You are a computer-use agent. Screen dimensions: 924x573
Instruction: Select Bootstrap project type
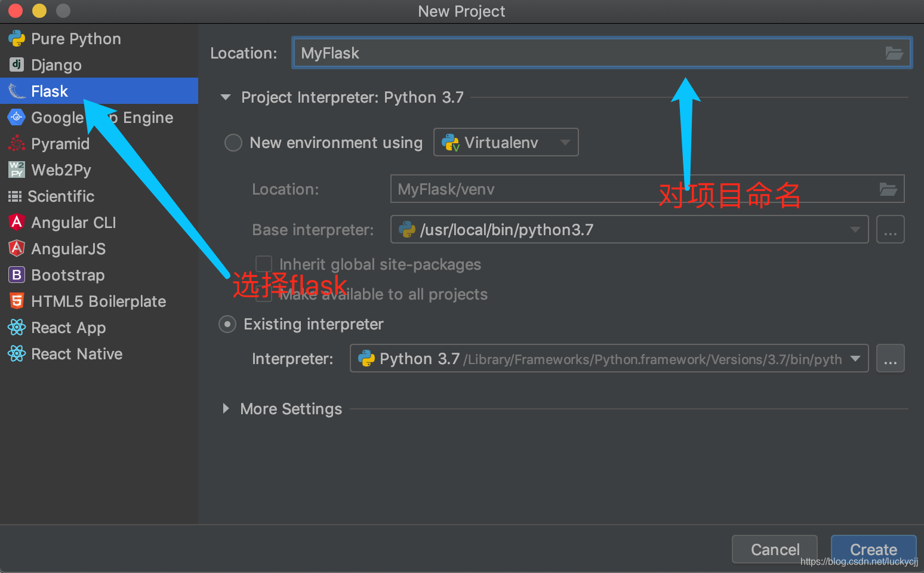click(x=99, y=275)
